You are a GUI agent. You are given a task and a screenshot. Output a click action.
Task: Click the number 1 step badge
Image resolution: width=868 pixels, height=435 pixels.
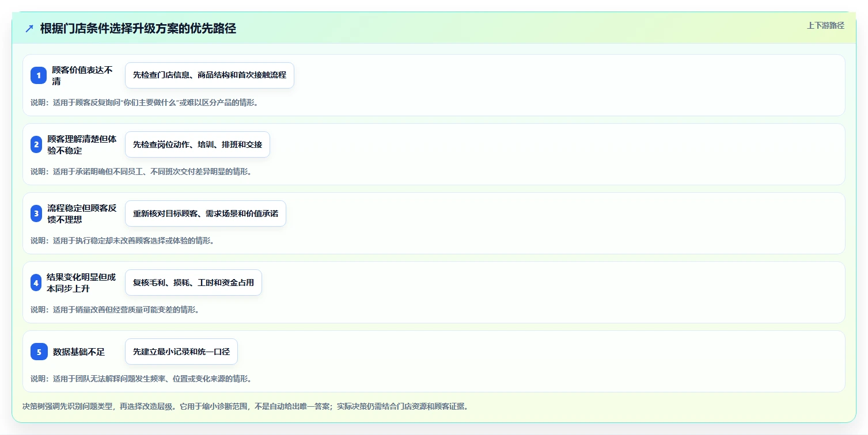tap(39, 75)
